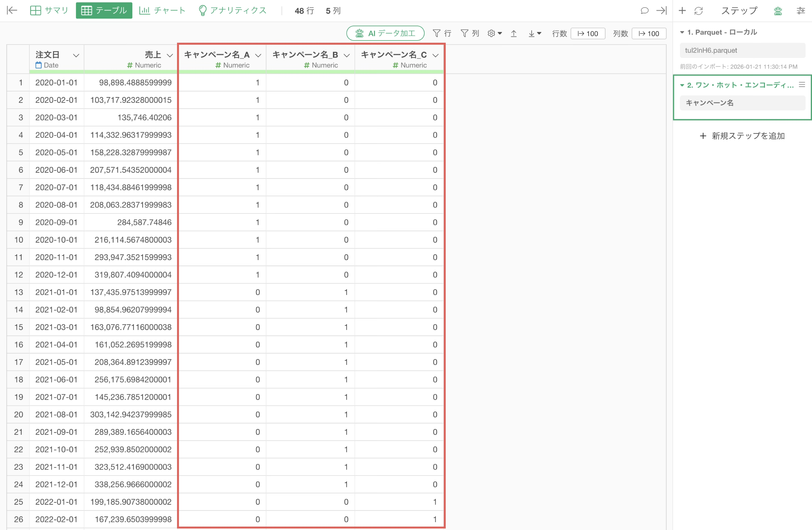Click the AI データ加工 button
The height and width of the screenshot is (530, 812).
pyautogui.click(x=385, y=33)
